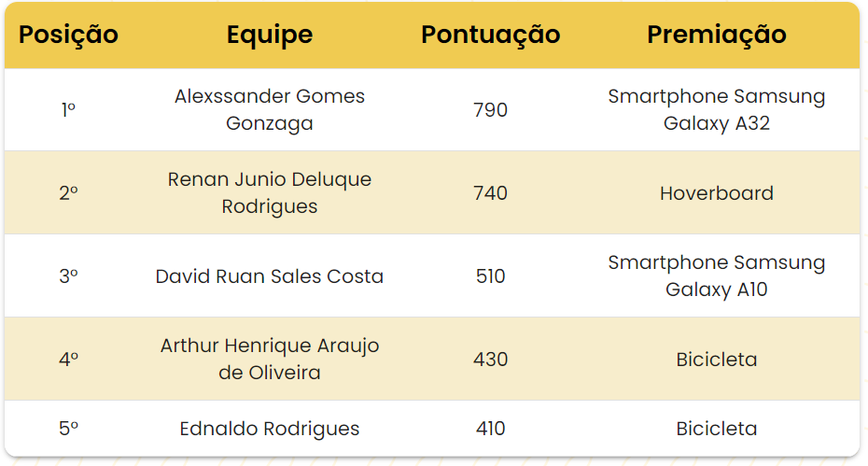
Task: Click the 5º position cell
Action: coord(68,429)
